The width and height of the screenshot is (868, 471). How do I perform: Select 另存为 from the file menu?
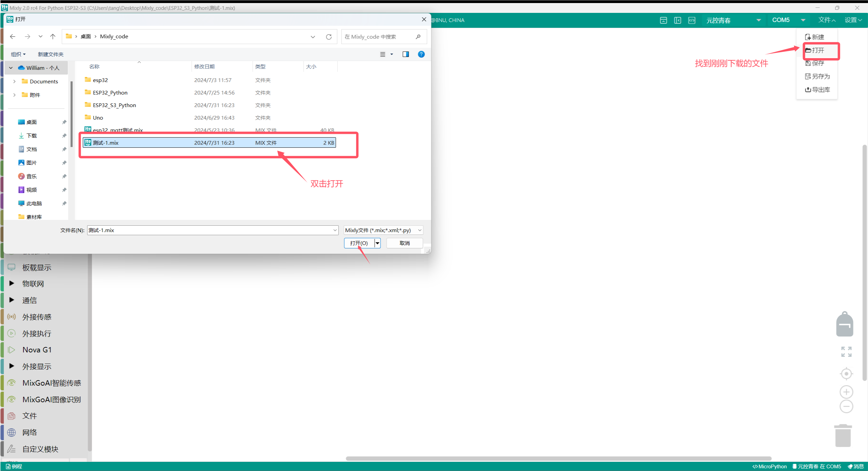pyautogui.click(x=817, y=77)
